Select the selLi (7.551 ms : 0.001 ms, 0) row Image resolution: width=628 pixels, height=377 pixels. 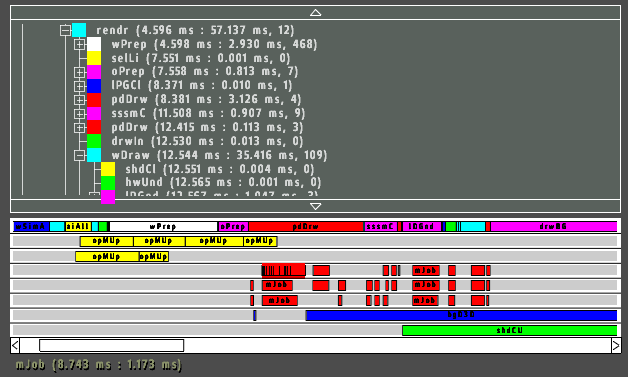click(201, 58)
